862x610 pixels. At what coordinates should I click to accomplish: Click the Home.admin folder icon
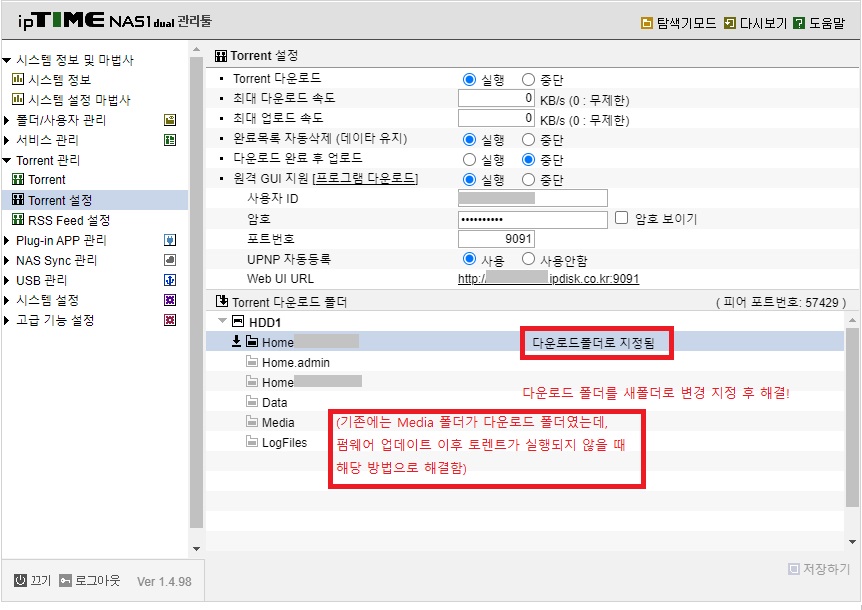coord(252,362)
